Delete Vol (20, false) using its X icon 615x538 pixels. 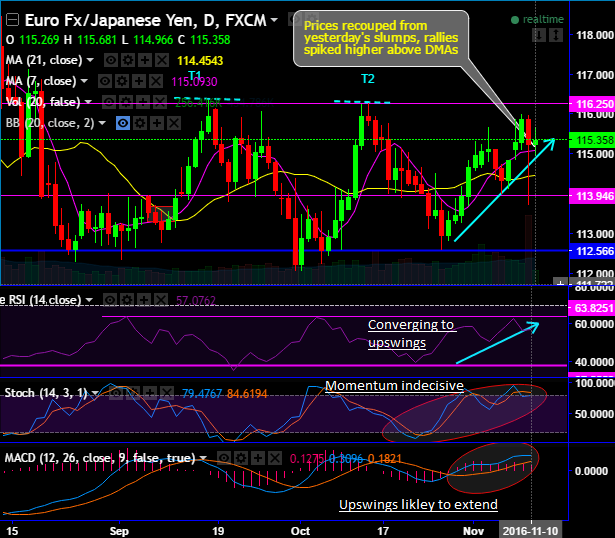click(x=159, y=102)
